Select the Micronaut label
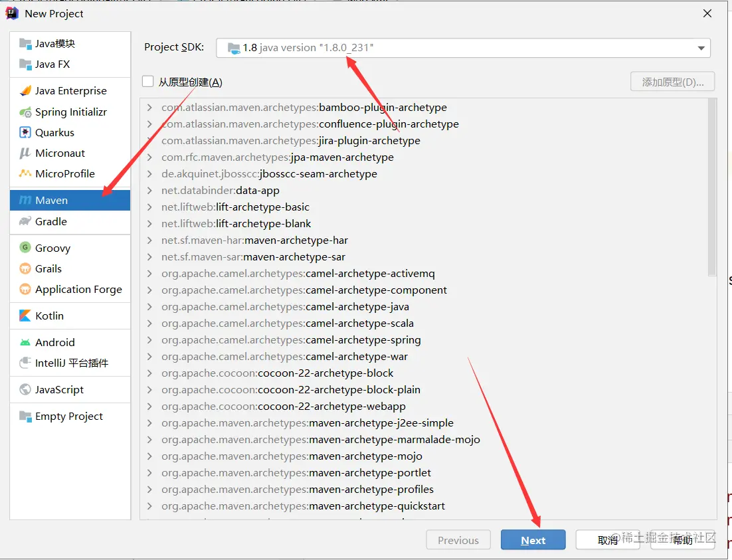This screenshot has width=732, height=560. coord(60,153)
